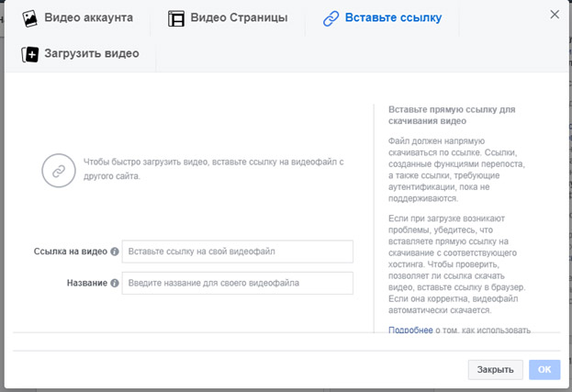The height and width of the screenshot is (392, 572).
Task: Open the Загрузить видео tab
Action: pyautogui.click(x=81, y=54)
